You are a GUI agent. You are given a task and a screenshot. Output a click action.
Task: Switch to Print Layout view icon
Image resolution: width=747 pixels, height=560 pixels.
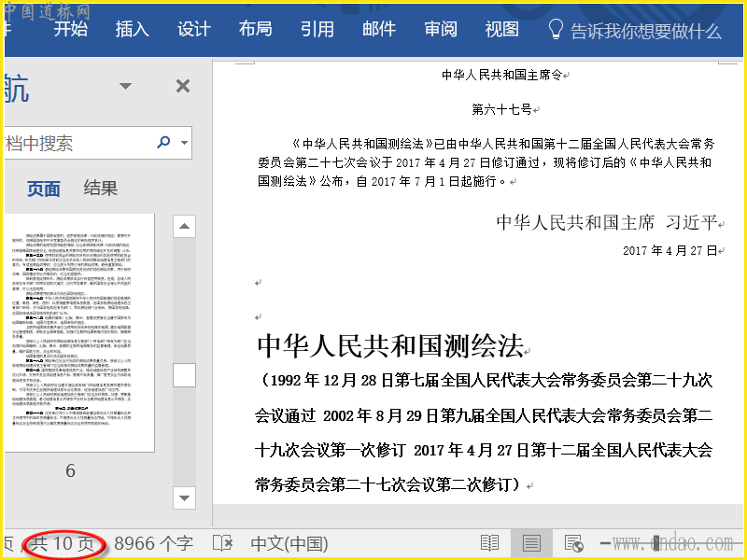pyautogui.click(x=531, y=543)
